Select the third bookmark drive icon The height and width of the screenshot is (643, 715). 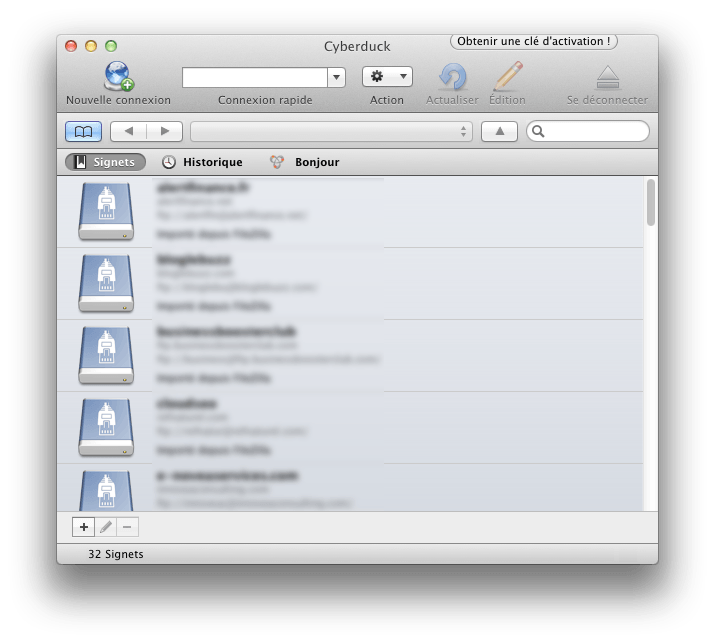point(106,355)
